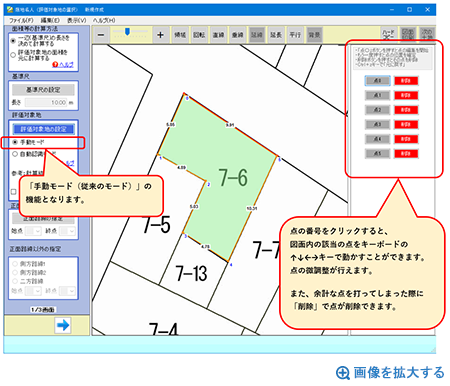Click the 基準尺の設定 button
Viewport: 450px width, 386px height.
click(x=43, y=90)
